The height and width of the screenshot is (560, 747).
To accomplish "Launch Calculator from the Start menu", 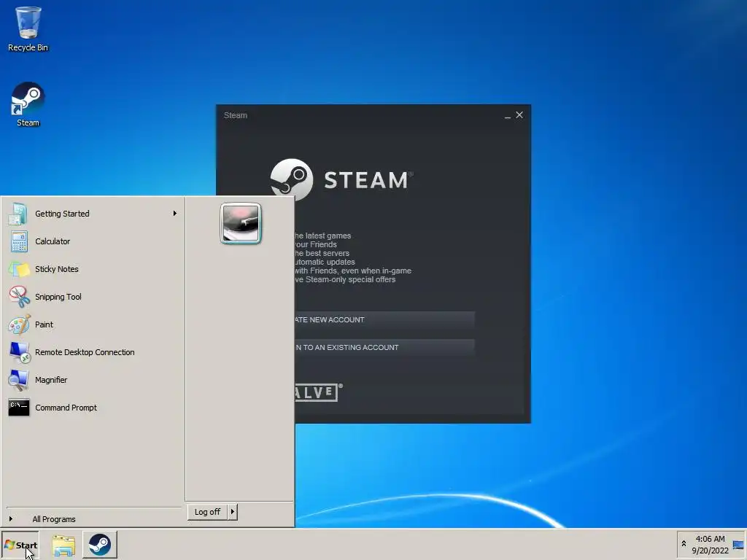I will coord(93,241).
